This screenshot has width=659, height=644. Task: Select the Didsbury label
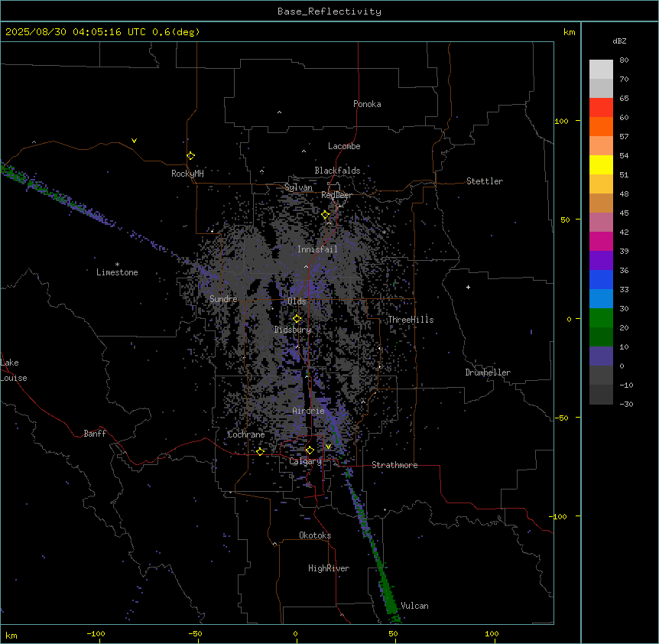(x=293, y=330)
